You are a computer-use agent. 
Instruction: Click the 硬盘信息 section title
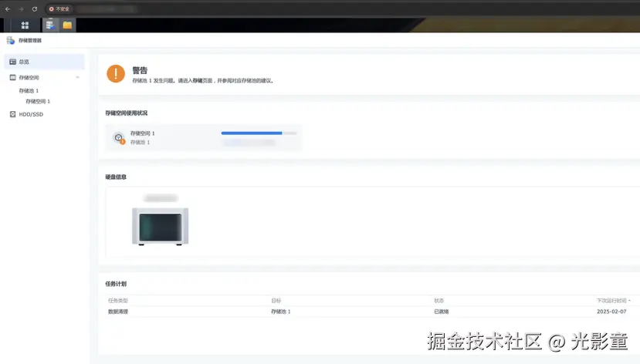point(116,177)
